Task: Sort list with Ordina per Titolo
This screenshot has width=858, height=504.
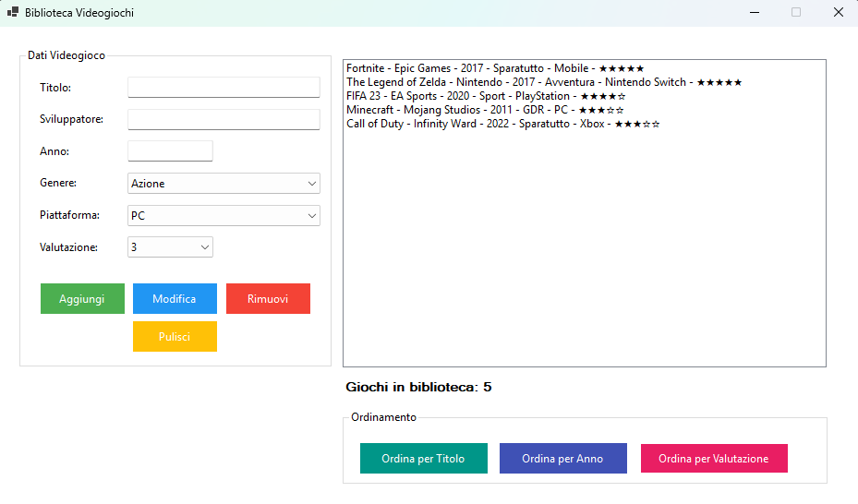Action: pos(424,458)
